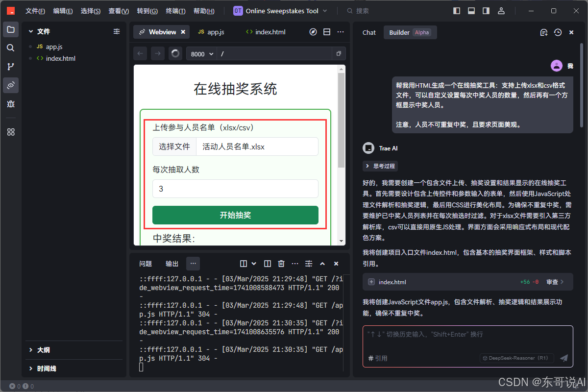588x392 pixels.
Task: Open the 终端 menu
Action: [x=175, y=11]
